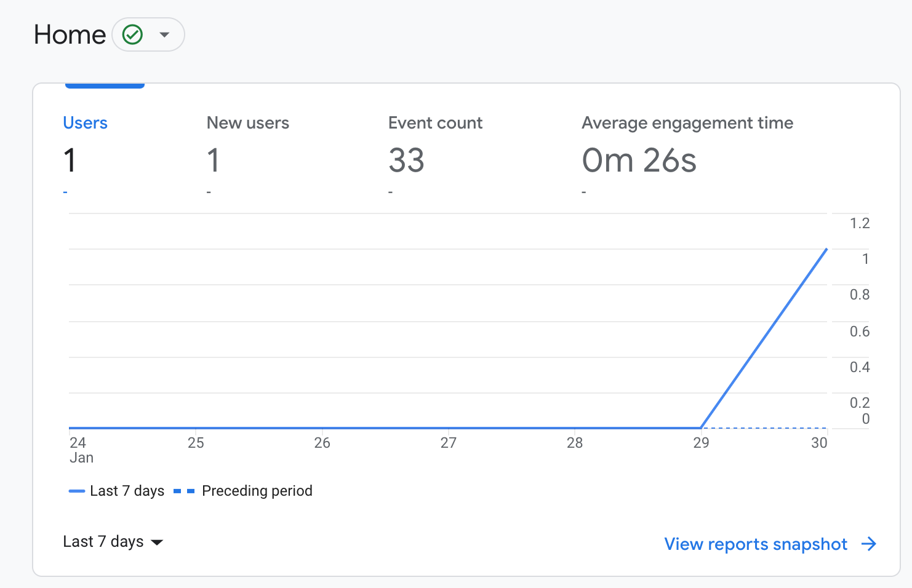The height and width of the screenshot is (588, 912).
Task: Expand the Home status dropdown arrow
Action: tap(164, 34)
